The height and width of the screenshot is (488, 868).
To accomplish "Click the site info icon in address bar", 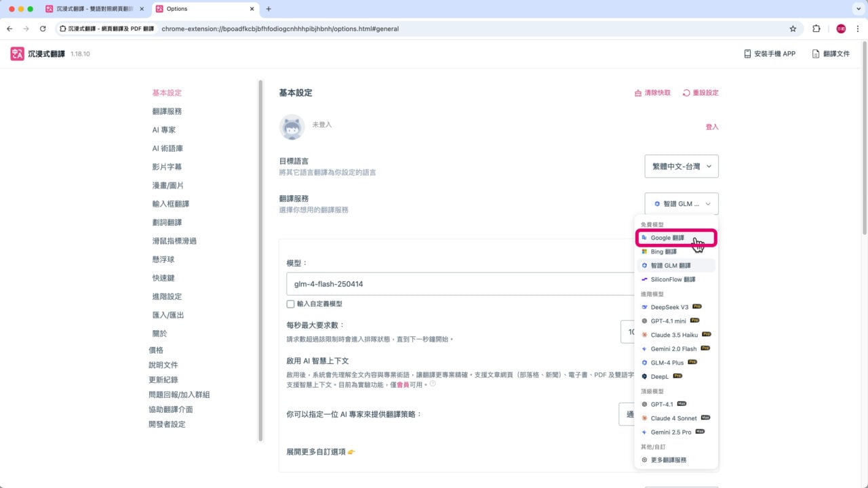I will 63,29.
